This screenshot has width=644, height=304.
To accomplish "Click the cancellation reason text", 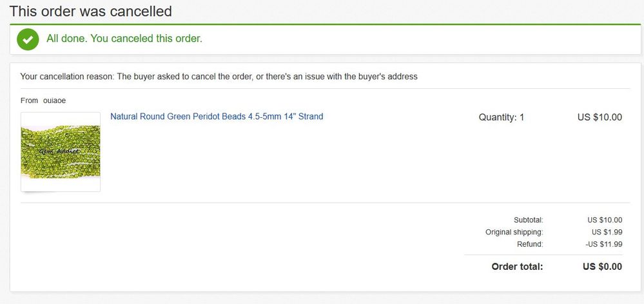I will pyautogui.click(x=219, y=77).
